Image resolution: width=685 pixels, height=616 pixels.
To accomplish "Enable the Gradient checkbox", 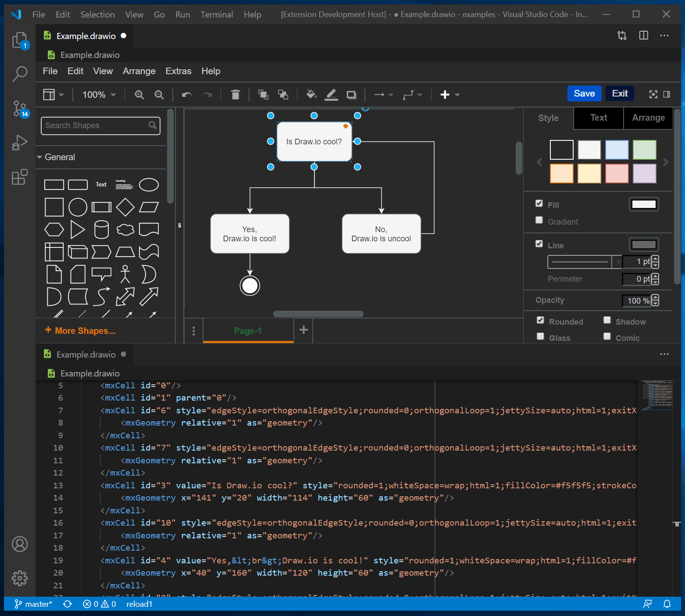I will point(539,220).
